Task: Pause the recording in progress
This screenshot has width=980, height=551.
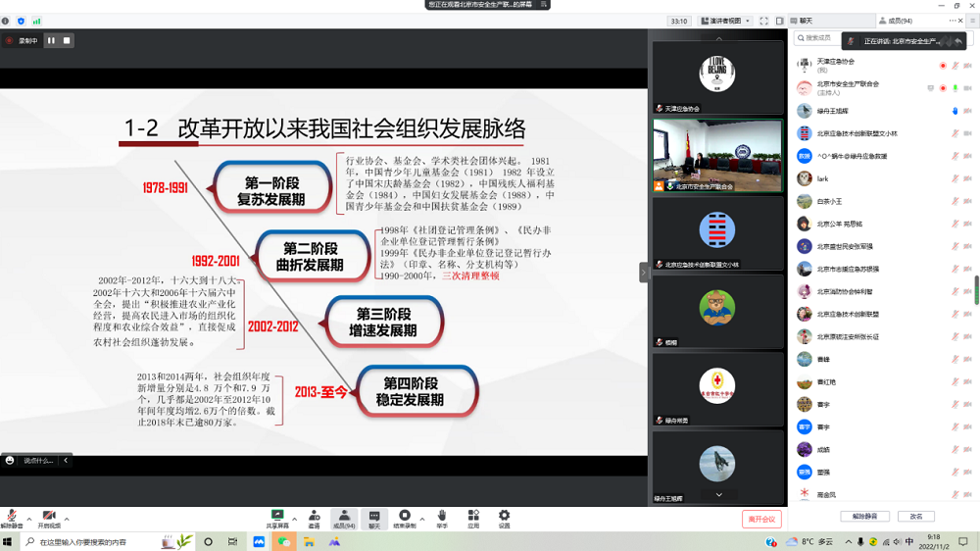Action: [51, 40]
